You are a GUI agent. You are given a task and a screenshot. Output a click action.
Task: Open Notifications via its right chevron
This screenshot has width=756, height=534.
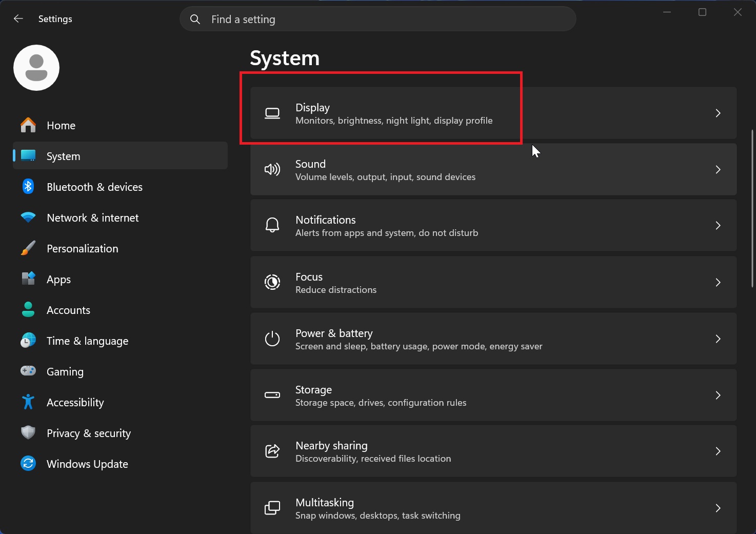[718, 225]
